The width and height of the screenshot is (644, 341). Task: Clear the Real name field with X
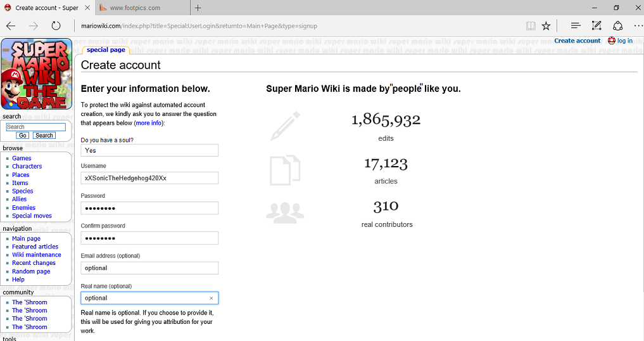click(x=212, y=298)
